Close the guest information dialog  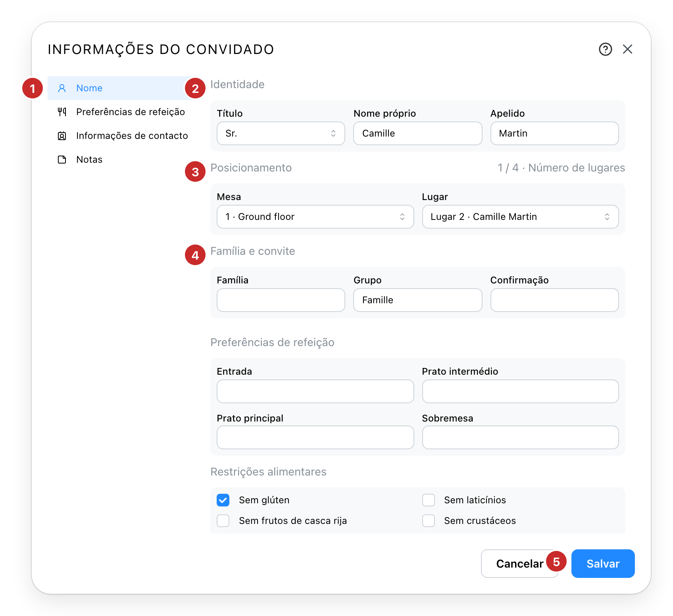click(x=627, y=49)
